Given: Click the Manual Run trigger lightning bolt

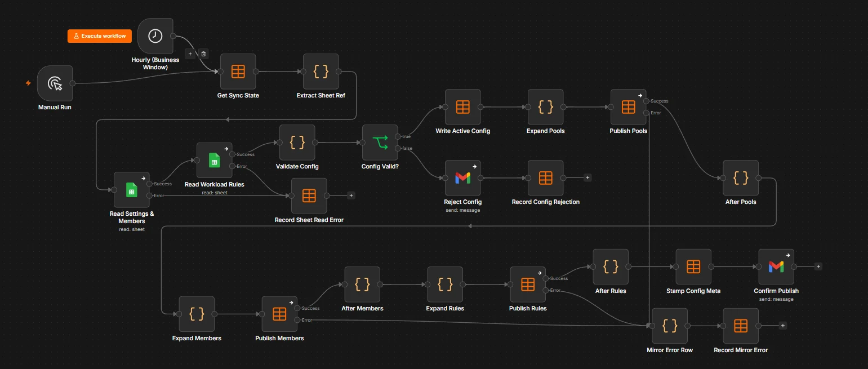Looking at the screenshot, I should (28, 83).
